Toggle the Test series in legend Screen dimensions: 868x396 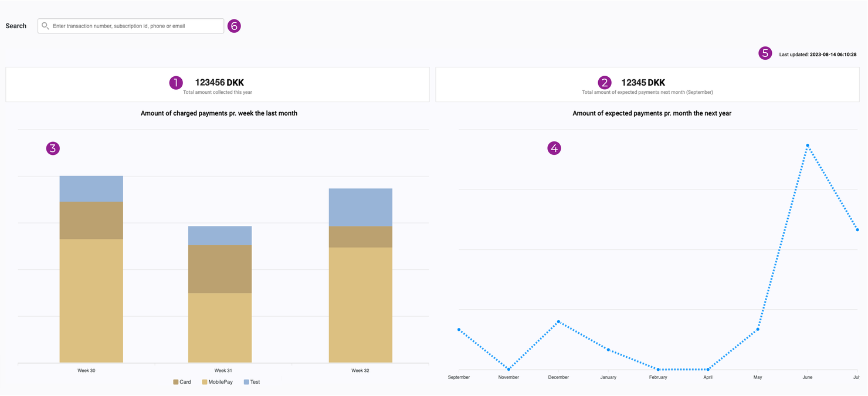252,382
